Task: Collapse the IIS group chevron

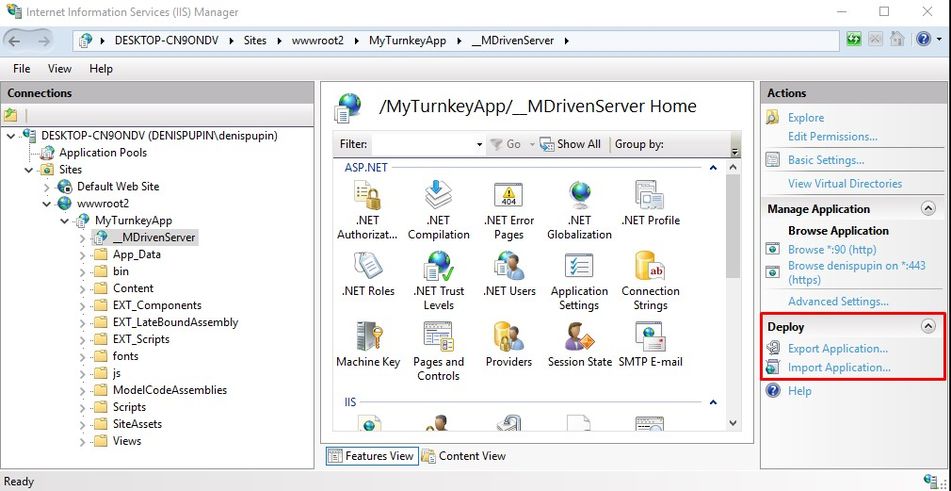Action: (x=713, y=402)
